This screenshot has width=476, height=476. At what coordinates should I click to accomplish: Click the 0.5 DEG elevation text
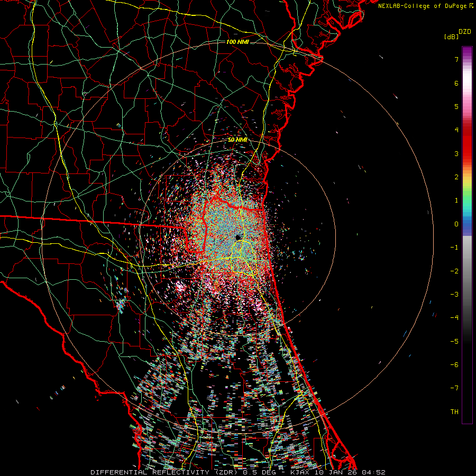[259, 472]
